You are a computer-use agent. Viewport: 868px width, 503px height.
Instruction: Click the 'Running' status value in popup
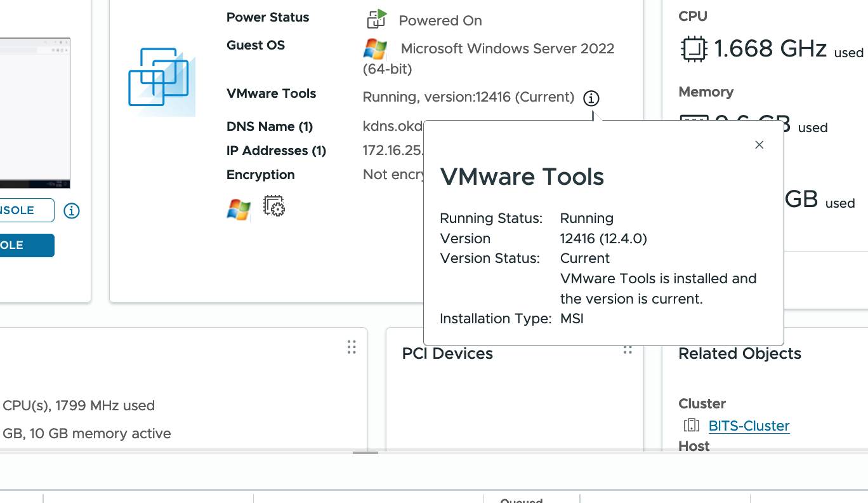click(587, 218)
